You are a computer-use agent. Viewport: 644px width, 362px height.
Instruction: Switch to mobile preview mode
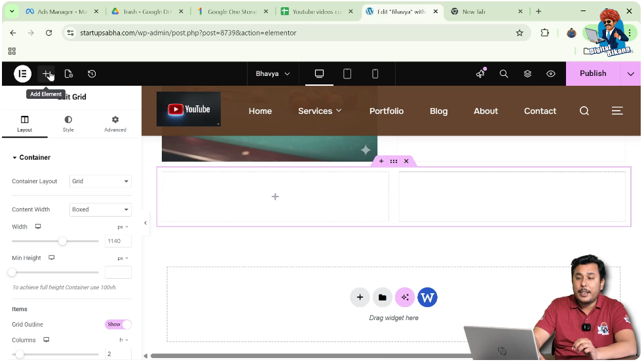375,74
